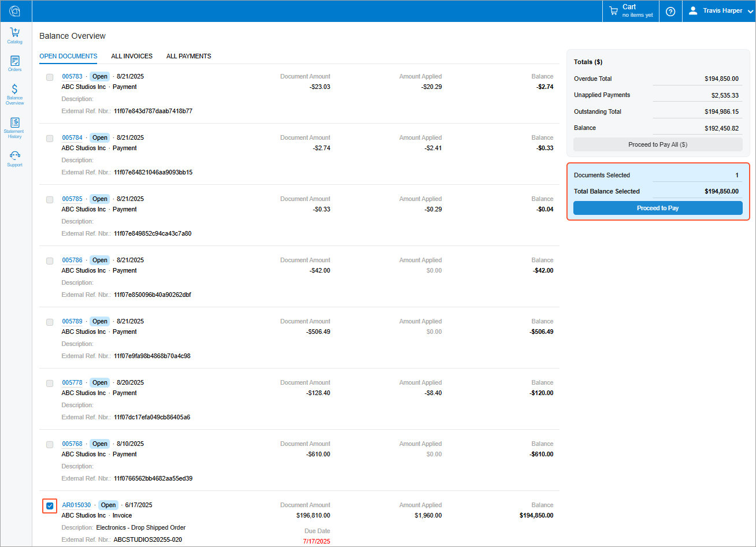Open Support from the sidebar
The height and width of the screenshot is (547, 756).
click(15, 159)
